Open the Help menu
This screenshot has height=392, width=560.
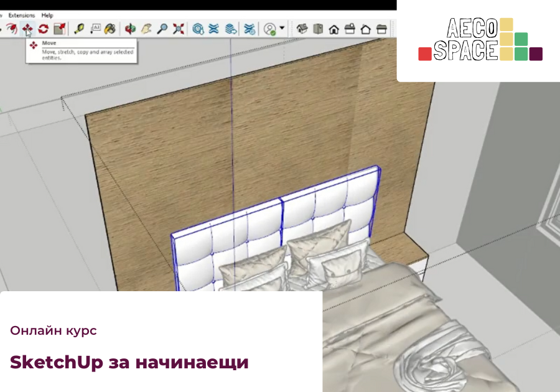point(47,15)
